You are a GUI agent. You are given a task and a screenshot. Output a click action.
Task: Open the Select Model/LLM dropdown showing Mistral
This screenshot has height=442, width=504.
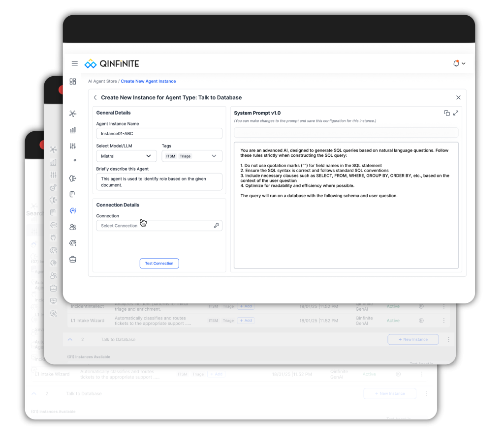pyautogui.click(x=126, y=156)
